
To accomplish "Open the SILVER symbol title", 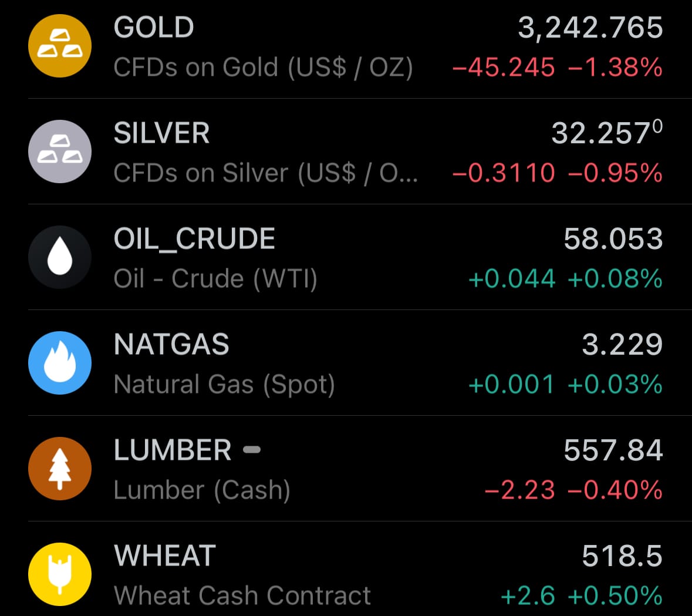I will (x=161, y=133).
